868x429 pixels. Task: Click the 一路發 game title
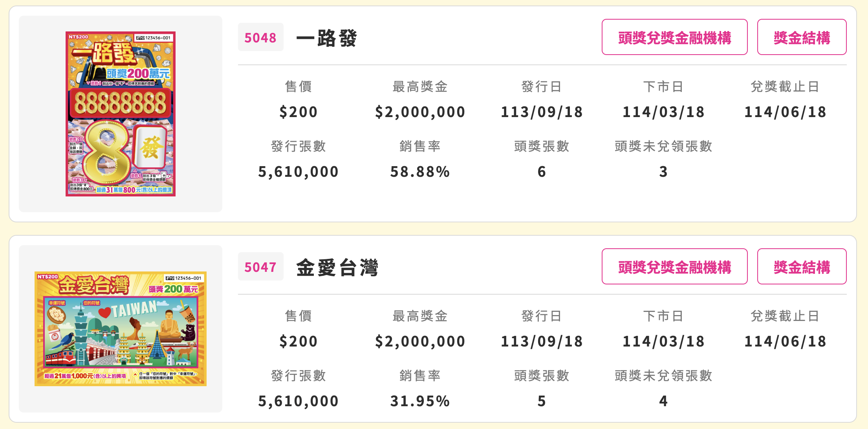pos(326,38)
